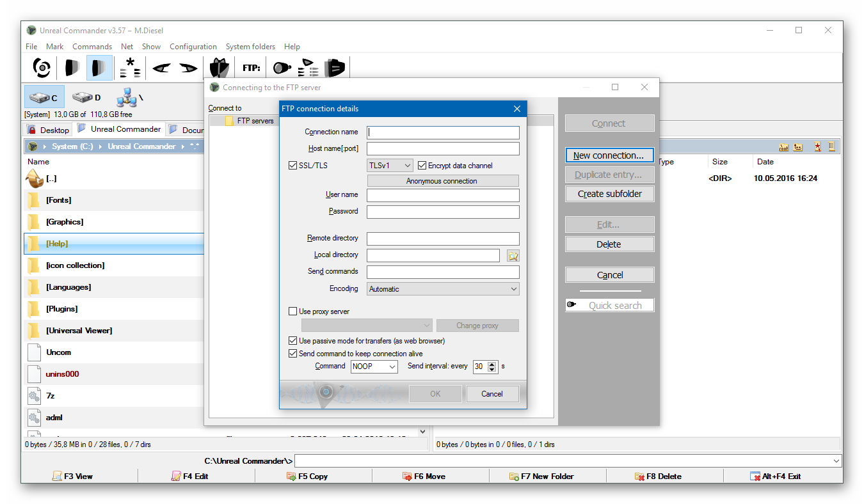Click the Create subfolder button
The width and height of the screenshot is (864, 504).
click(x=609, y=194)
